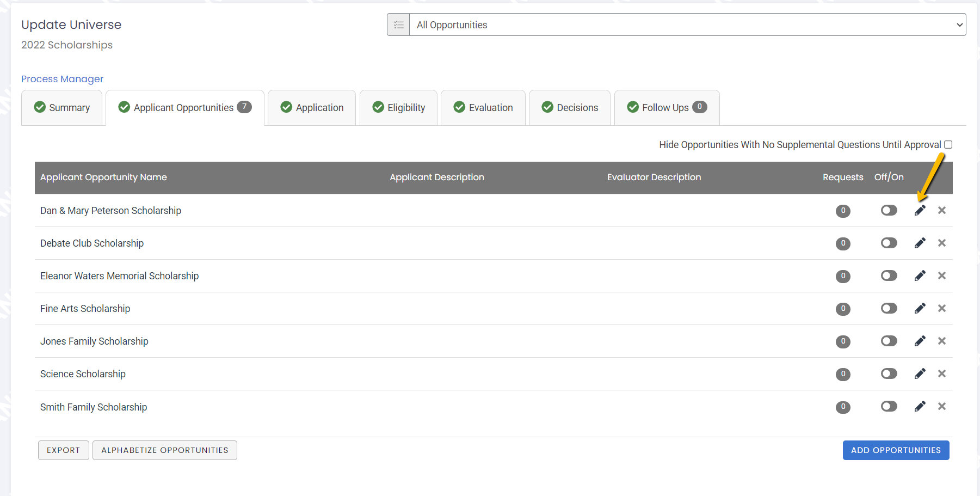Open editor for Jones Family Scholarship
Image resolution: width=980 pixels, height=496 pixels.
920,341
